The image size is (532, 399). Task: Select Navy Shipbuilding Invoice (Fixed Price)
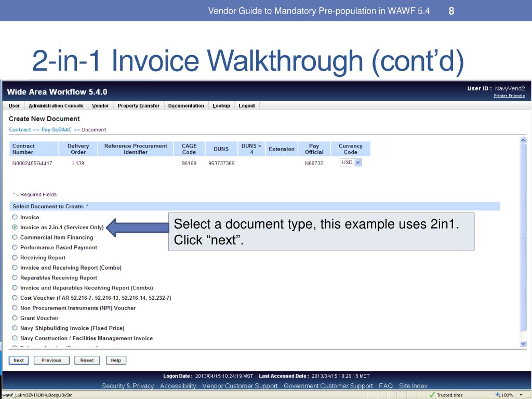pos(15,328)
